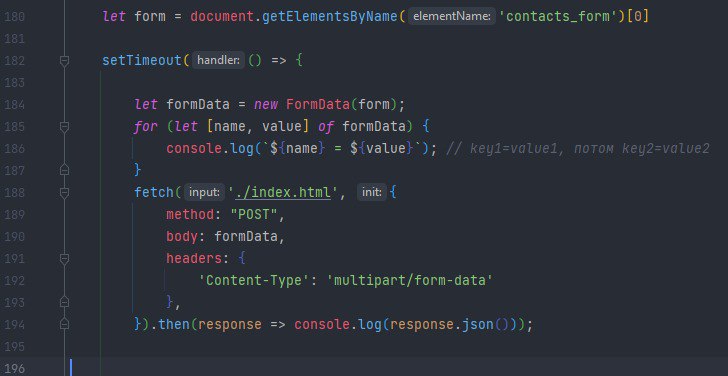Click the 'fetch' function name

[154, 192]
